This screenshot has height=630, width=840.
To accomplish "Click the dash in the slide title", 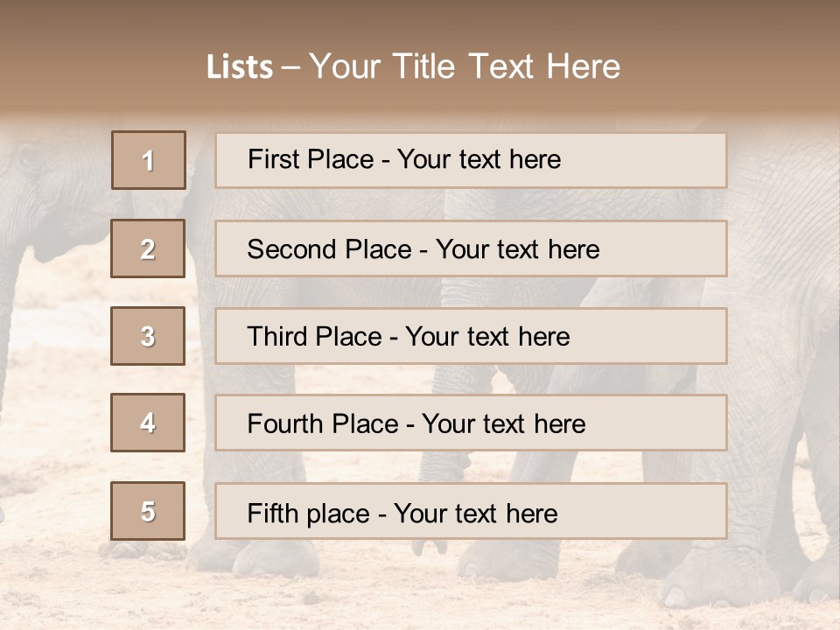I will point(290,68).
